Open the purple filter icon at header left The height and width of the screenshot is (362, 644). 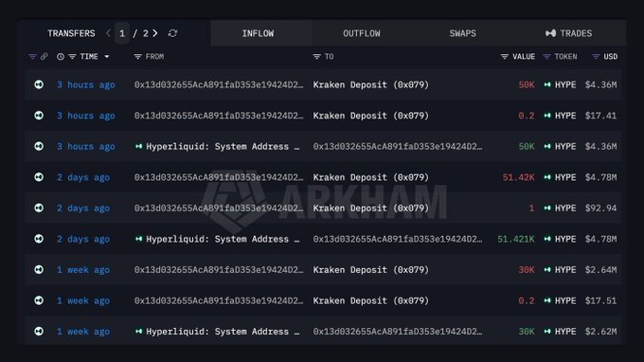tap(32, 57)
